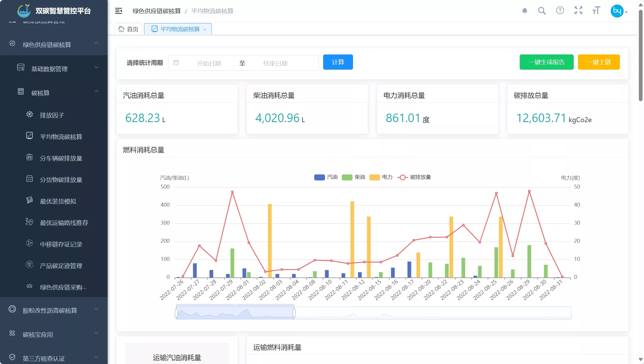
Task: Click the 4,020.96 diesel total value
Action: (x=278, y=118)
